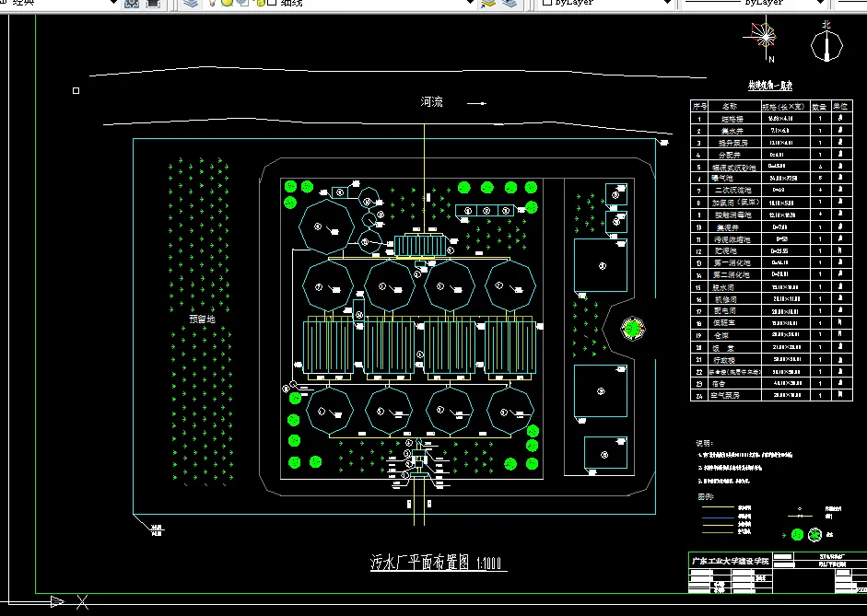The image size is (867, 616).
Task: Click the 第一消化池 row name in the table
Action: coord(732,262)
